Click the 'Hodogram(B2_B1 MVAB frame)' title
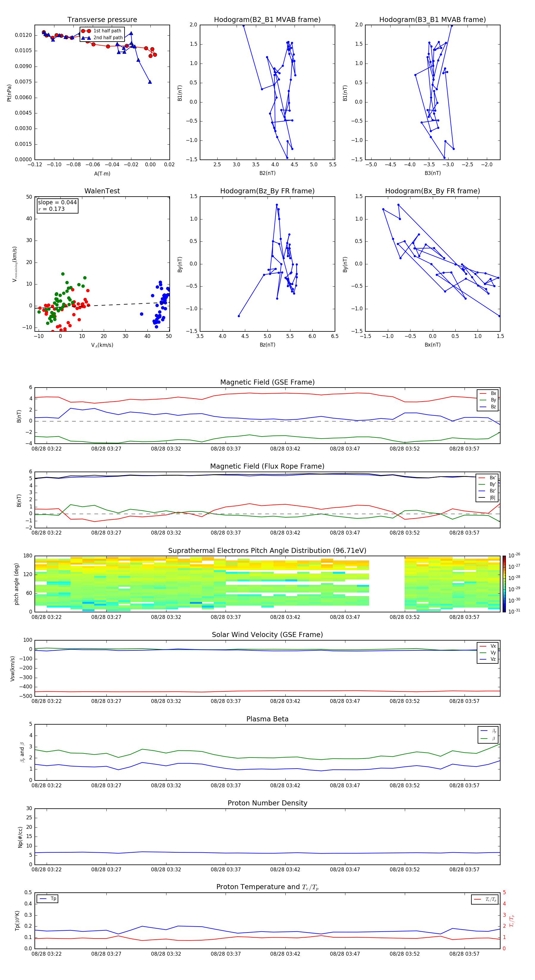 (267, 20)
